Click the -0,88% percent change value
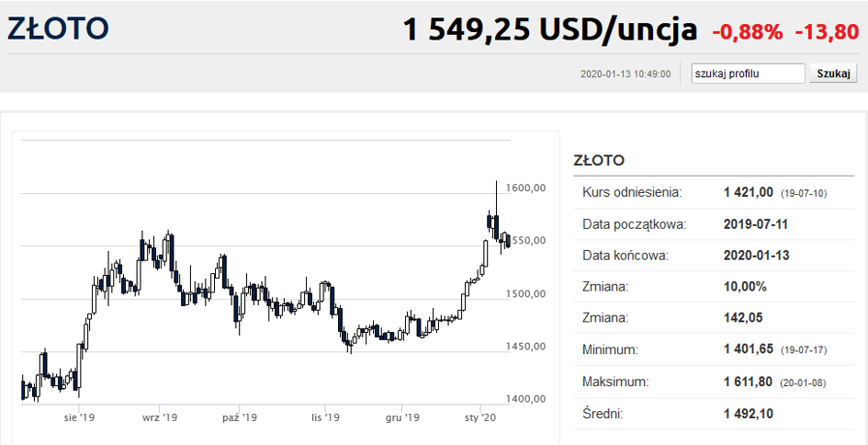868x445 pixels. pyautogui.click(x=748, y=32)
